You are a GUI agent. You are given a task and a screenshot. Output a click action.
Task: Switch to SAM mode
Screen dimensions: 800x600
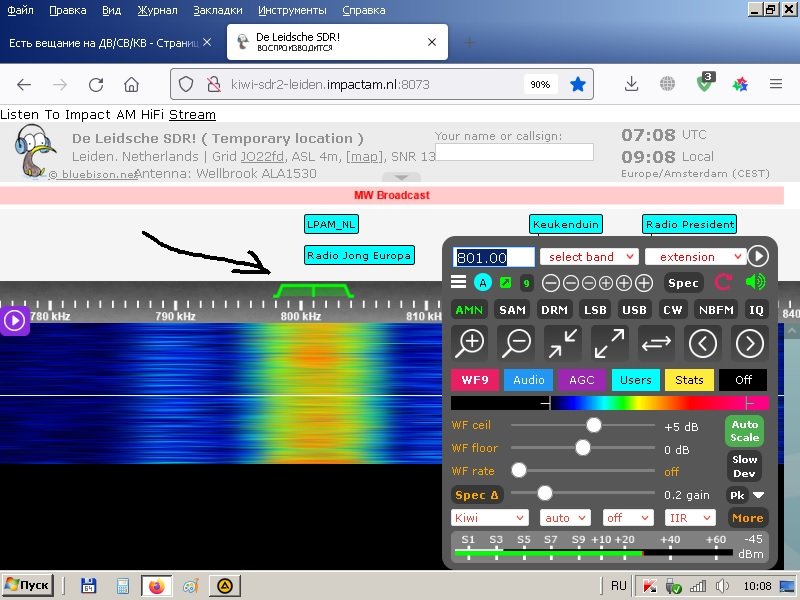pyautogui.click(x=512, y=310)
